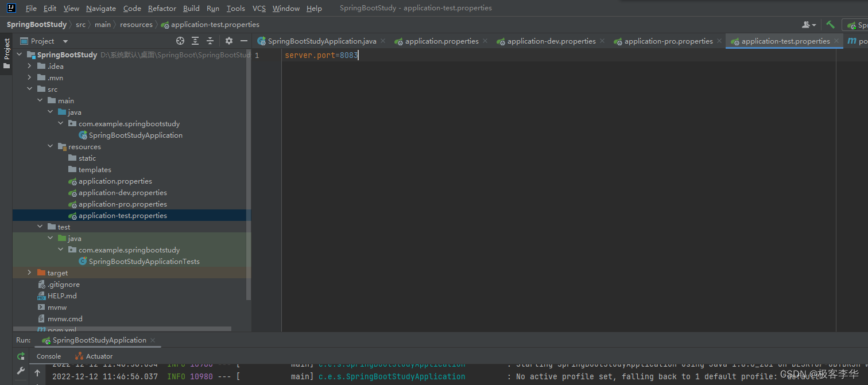Open the View menu

71,9
